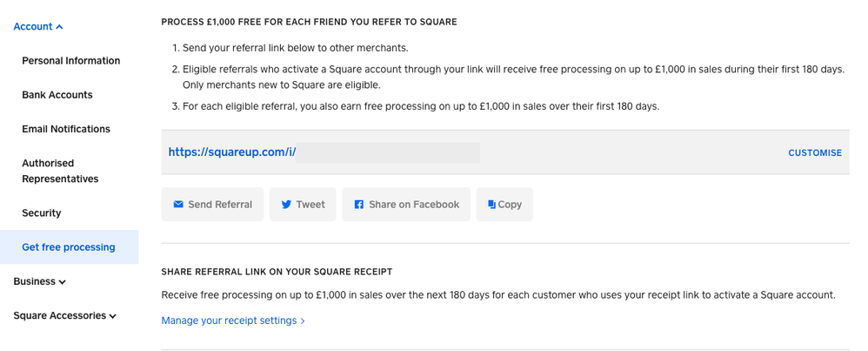
Task: Open Personal Information page
Action: point(70,61)
